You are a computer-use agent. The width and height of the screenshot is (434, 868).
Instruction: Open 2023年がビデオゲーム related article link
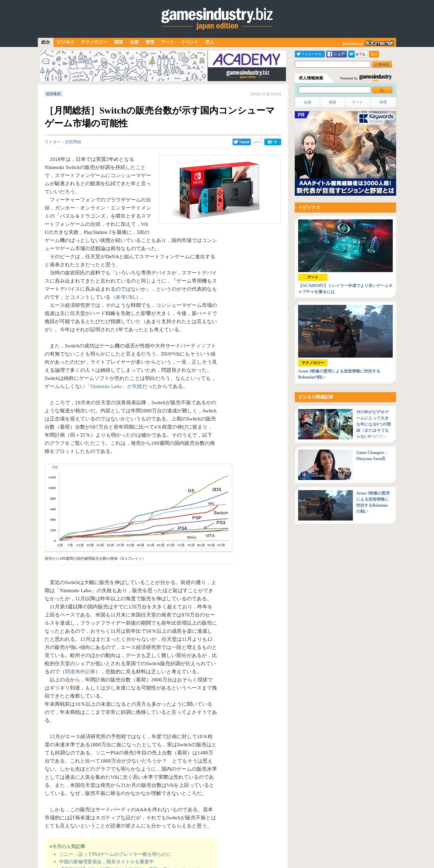point(373,424)
